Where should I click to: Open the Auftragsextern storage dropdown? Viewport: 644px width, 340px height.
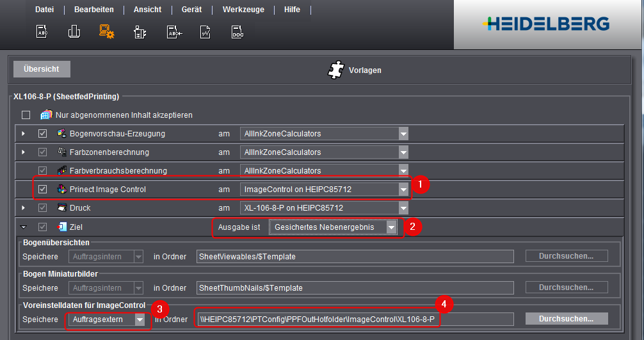[x=140, y=319]
